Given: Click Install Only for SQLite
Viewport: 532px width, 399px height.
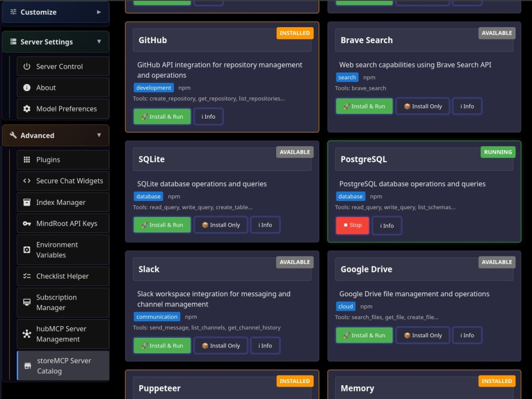Looking at the screenshot, I should point(221,225).
